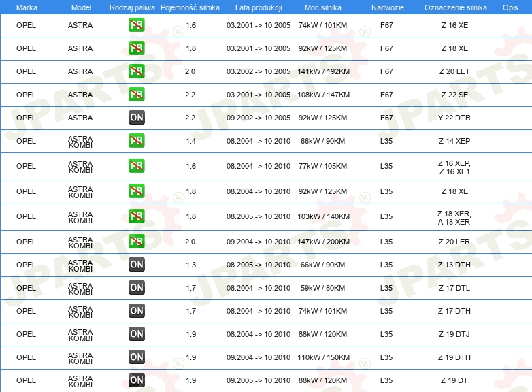The width and height of the screenshot is (532, 392).
Task: Click the 141kW / 192KM power value
Action: [x=323, y=71]
